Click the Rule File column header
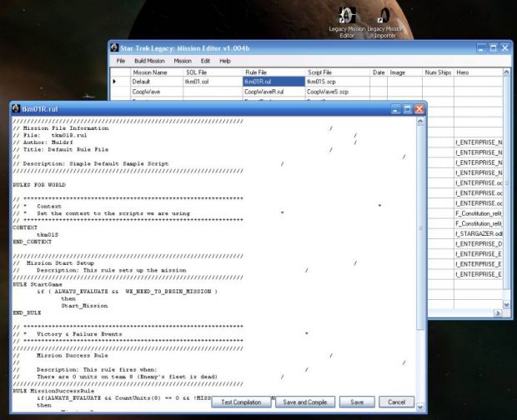Viewport: 517px width, 420px height. [274, 72]
